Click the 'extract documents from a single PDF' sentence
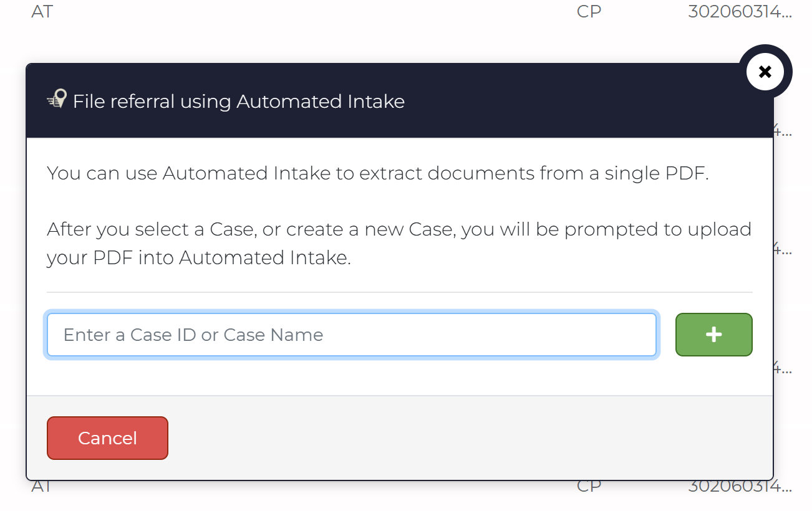The height and width of the screenshot is (511, 812). point(378,173)
